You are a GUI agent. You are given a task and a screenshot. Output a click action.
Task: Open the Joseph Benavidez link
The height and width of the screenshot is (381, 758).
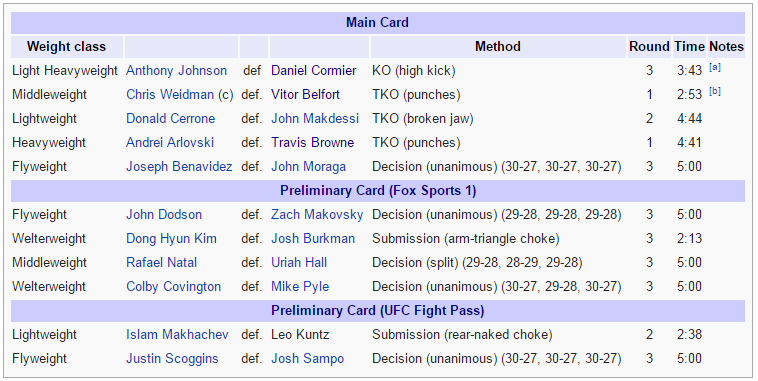(x=179, y=166)
